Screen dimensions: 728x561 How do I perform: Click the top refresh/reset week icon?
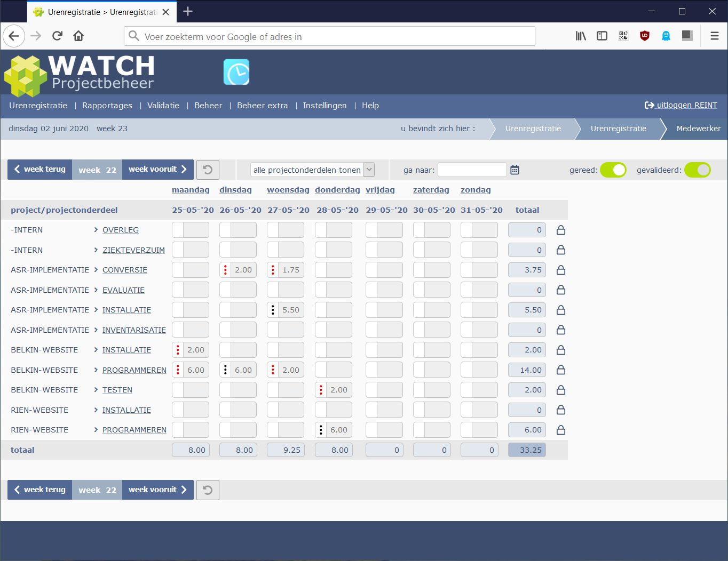click(208, 170)
